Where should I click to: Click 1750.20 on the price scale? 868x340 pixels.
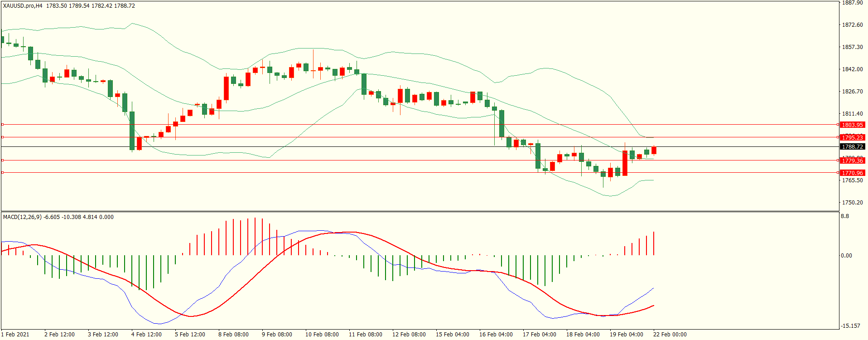[x=852, y=203]
